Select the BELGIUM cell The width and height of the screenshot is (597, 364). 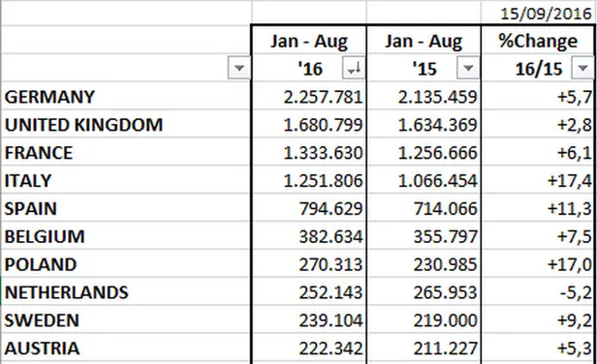click(126, 236)
